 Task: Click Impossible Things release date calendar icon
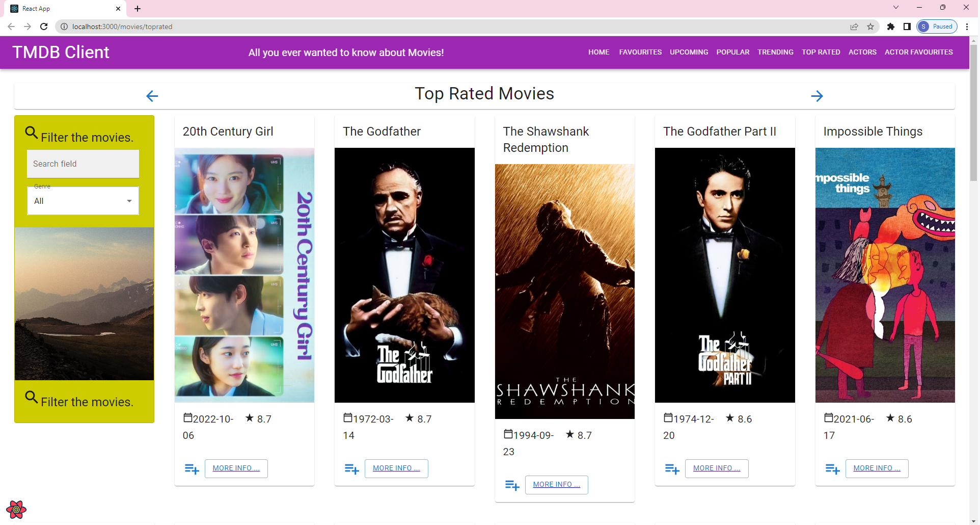829,418
